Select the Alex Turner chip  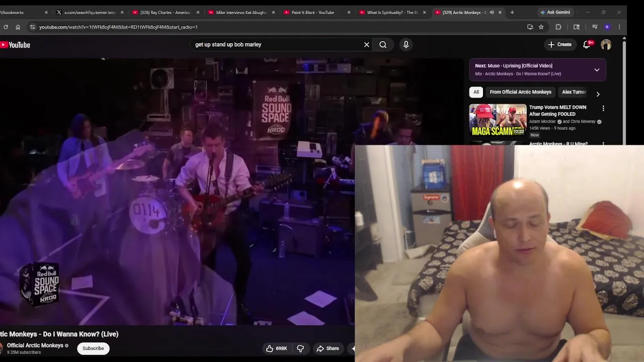pos(574,92)
